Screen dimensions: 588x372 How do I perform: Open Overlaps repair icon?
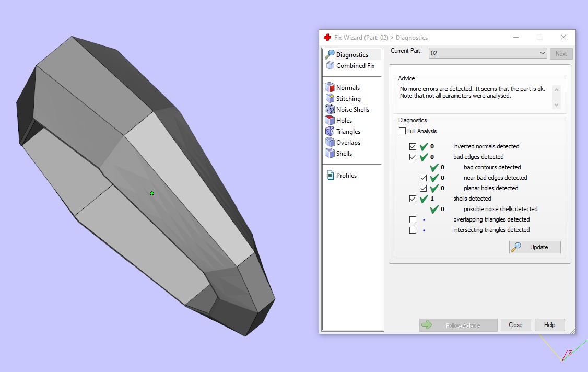click(330, 142)
